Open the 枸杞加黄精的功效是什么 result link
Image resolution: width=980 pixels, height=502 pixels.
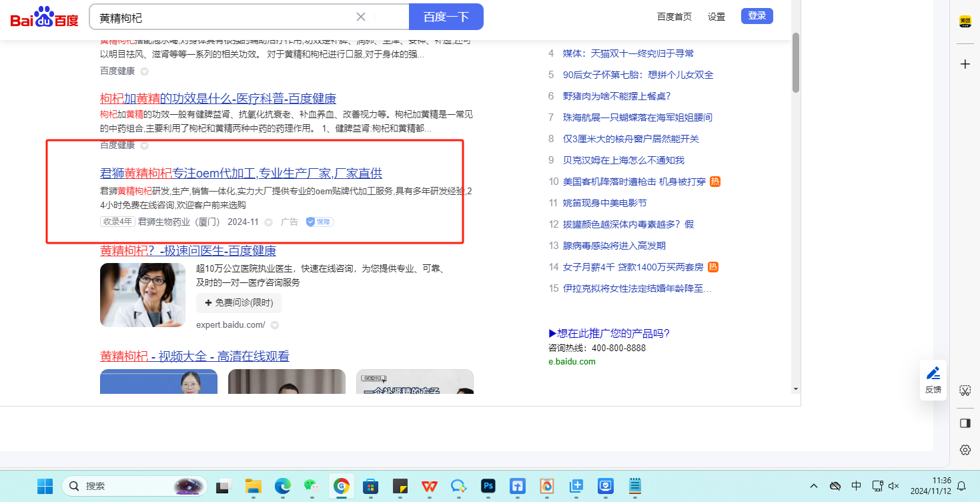coord(217,98)
